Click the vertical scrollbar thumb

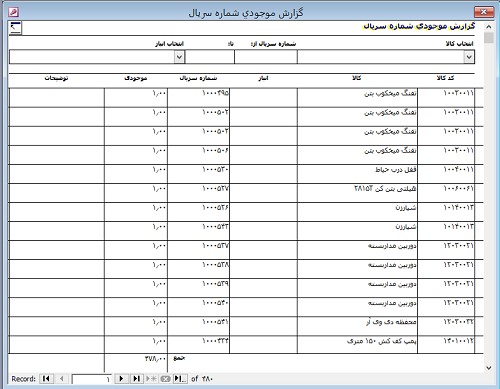point(489,38)
